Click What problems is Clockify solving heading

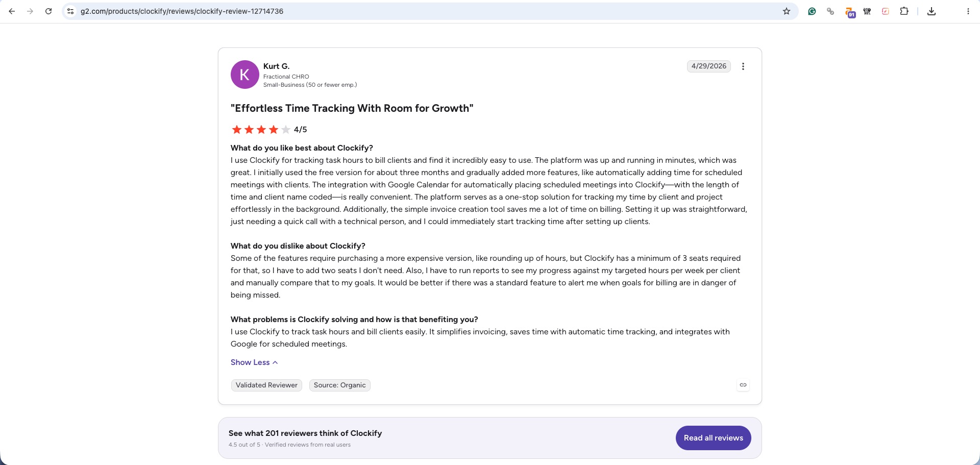point(354,320)
